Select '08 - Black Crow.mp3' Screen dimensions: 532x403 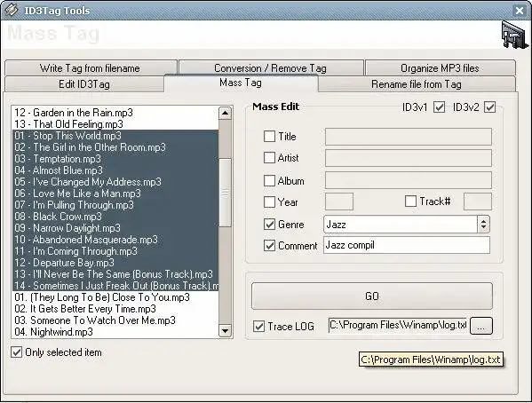pyautogui.click(x=115, y=217)
